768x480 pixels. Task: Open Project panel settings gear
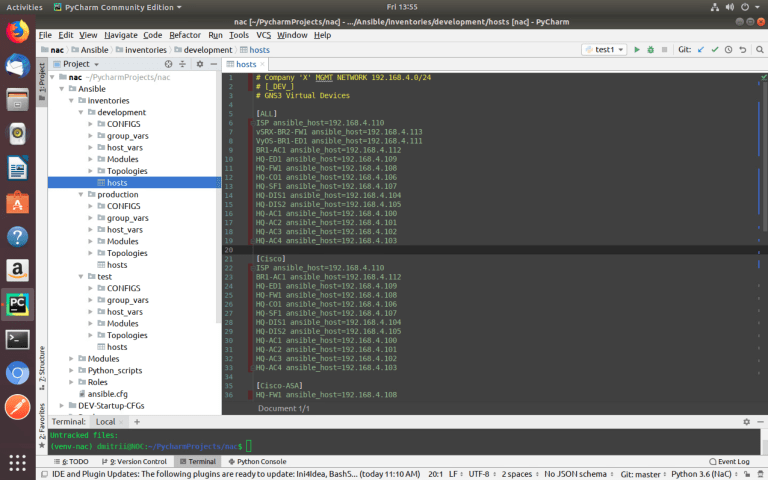click(200, 64)
